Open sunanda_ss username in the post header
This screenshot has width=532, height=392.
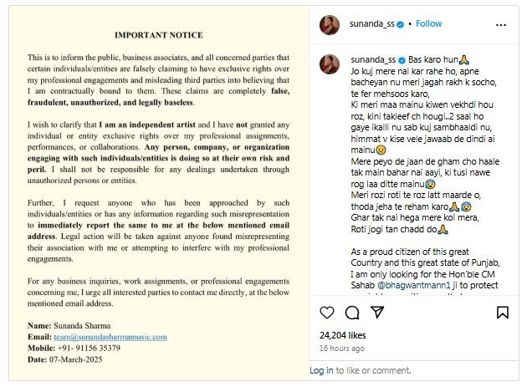[x=371, y=24]
